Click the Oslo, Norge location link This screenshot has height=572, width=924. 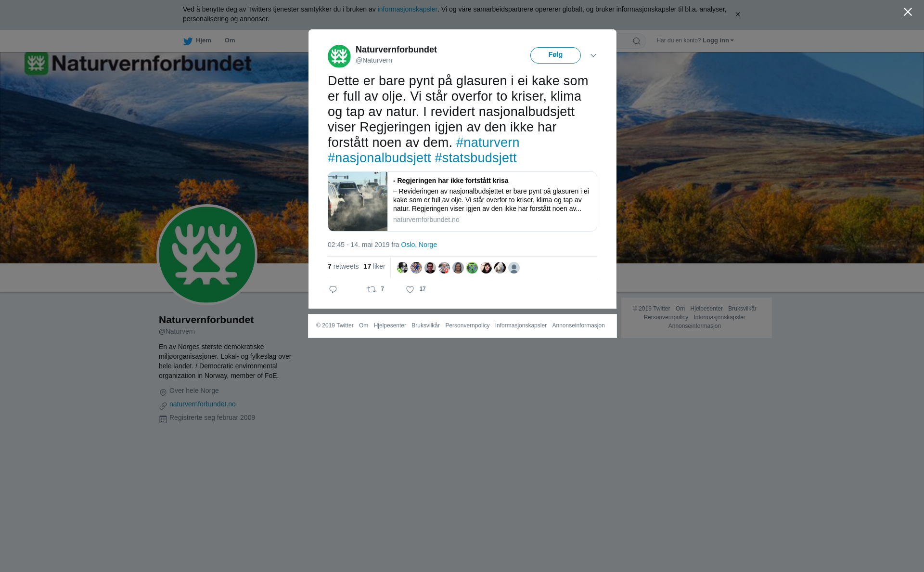tap(419, 245)
